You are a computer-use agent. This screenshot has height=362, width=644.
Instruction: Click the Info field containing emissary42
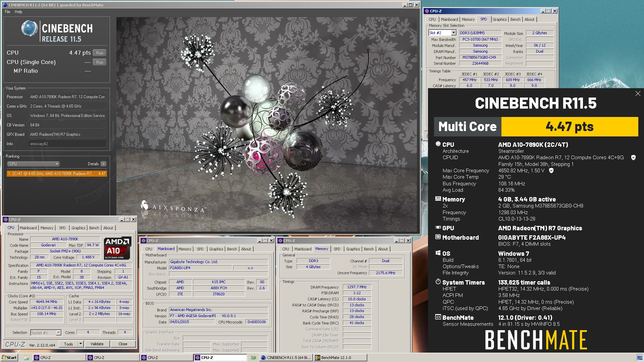[x=67, y=144]
